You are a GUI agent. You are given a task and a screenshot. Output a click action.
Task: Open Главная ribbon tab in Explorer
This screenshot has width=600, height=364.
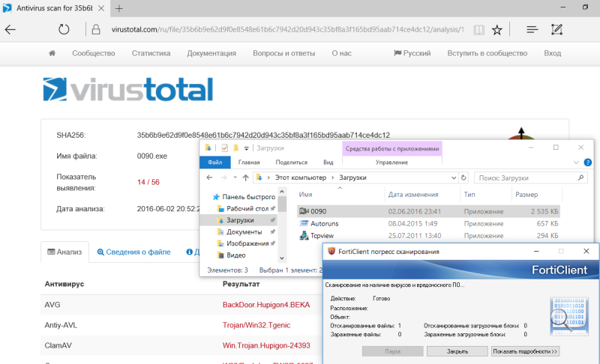pyautogui.click(x=249, y=163)
